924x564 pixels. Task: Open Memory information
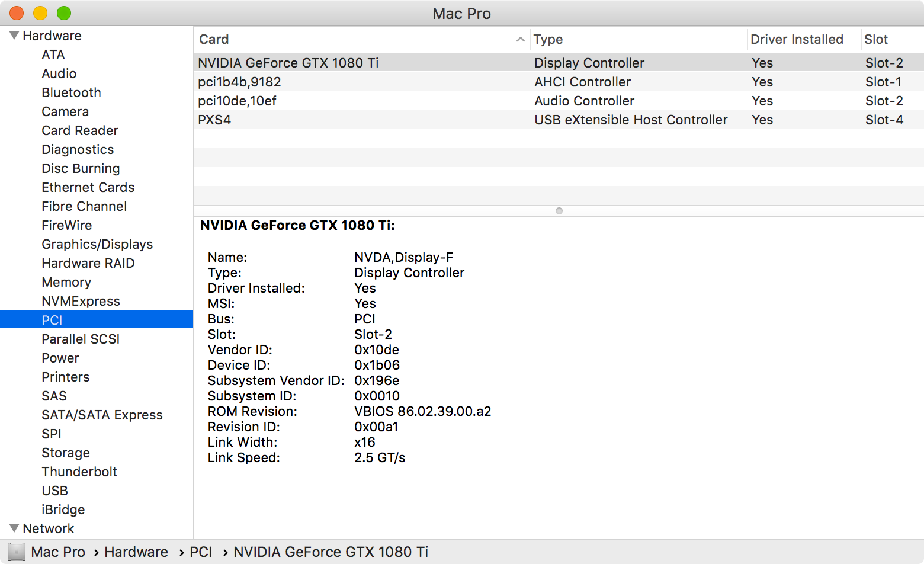[x=66, y=282]
